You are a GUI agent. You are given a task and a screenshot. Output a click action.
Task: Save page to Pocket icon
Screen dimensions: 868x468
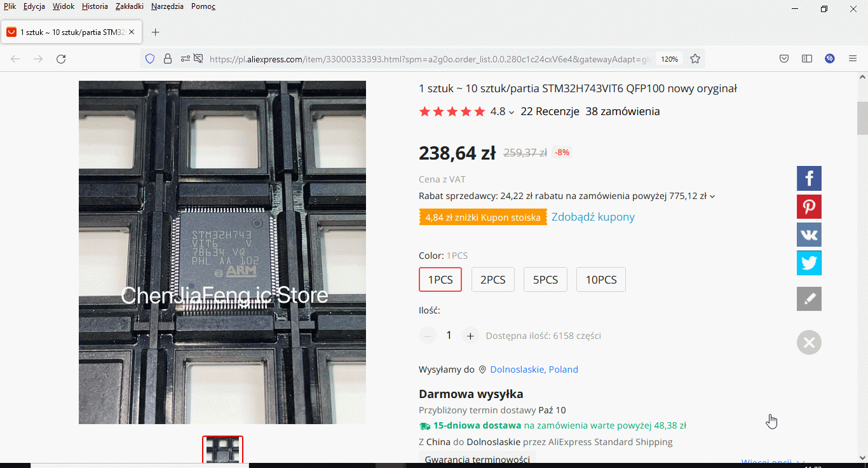tap(784, 59)
